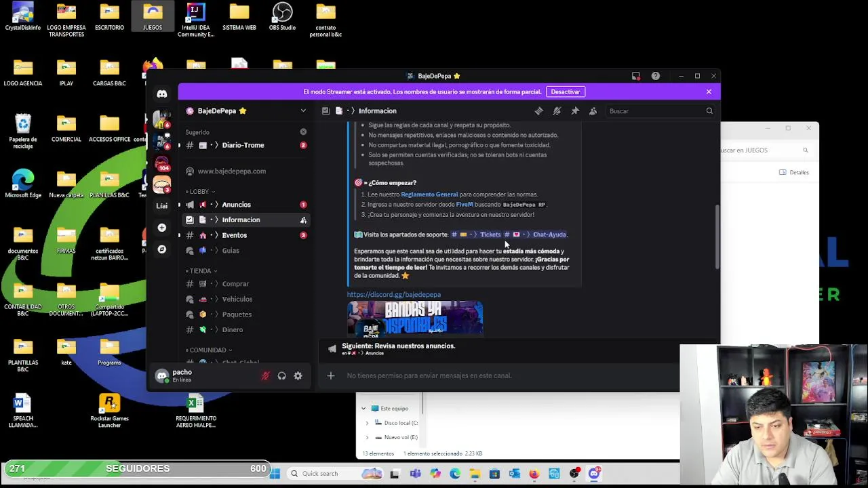The image size is (868, 488).
Task: Open the Bandas ya disponibles image thumbnail
Action: tap(415, 318)
